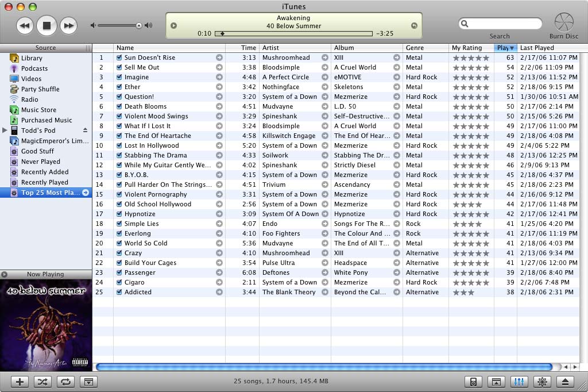Viewport: 588px width, 392px height.
Task: Click the eject icon beside Todd's Pod
Action: (x=85, y=130)
